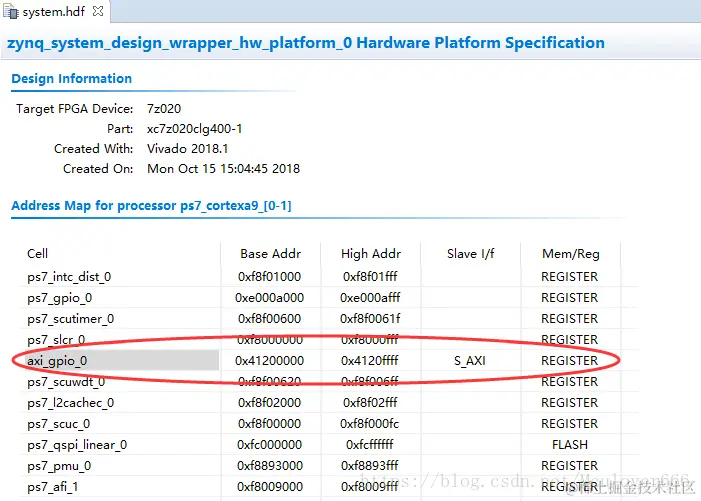Click the Address Map for processor heading
Image resolution: width=701 pixels, height=501 pixels.
coord(151,206)
